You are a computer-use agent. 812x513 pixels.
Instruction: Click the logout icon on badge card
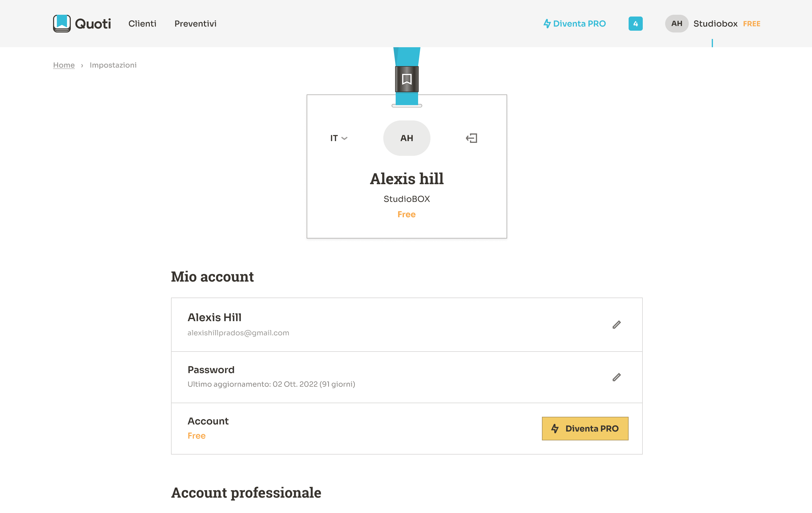[471, 138]
